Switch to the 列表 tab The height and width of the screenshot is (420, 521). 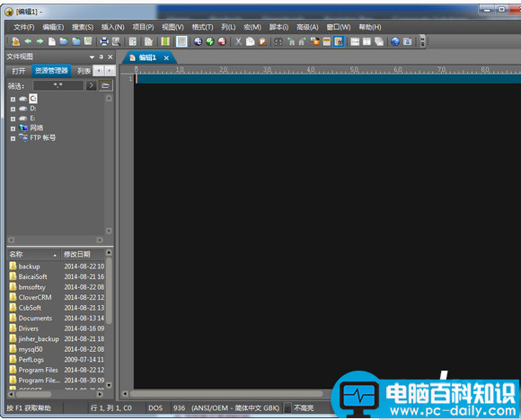point(84,71)
